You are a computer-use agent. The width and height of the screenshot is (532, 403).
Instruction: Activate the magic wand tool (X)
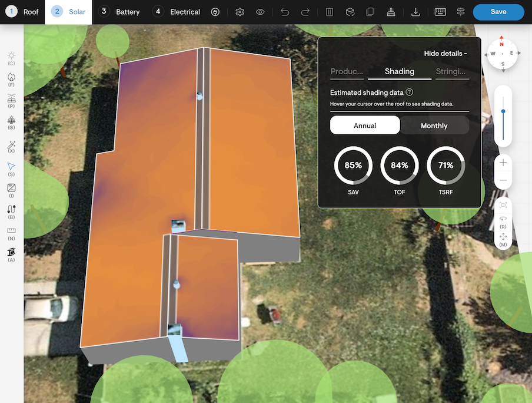click(11, 144)
